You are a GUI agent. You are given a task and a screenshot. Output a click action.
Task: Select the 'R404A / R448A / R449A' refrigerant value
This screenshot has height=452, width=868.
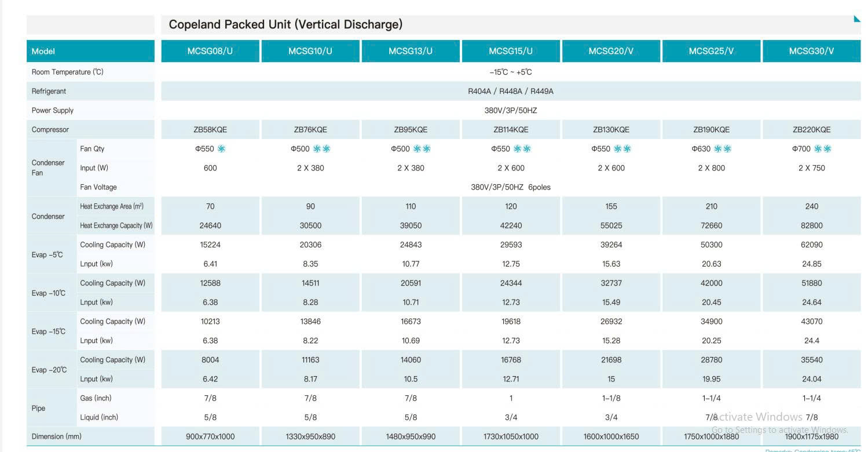coord(511,91)
